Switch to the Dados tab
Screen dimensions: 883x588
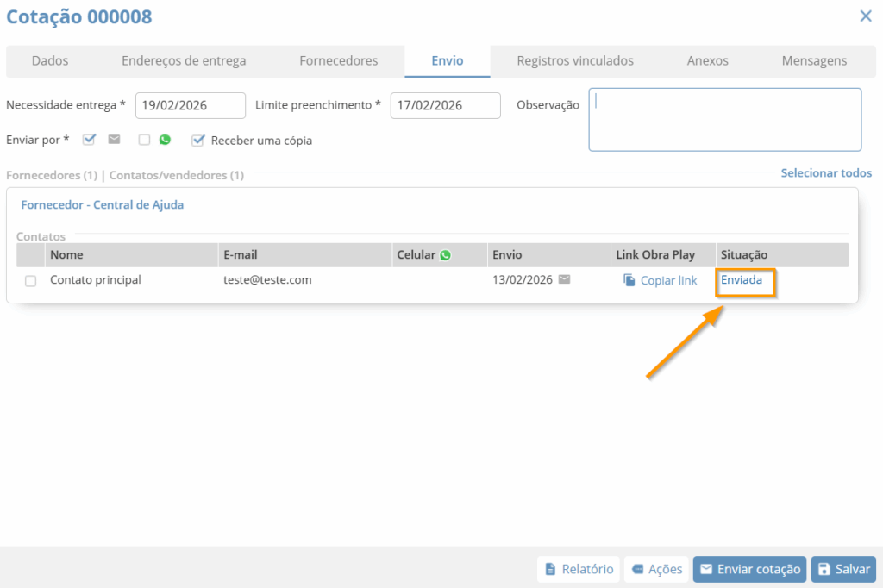coord(50,61)
